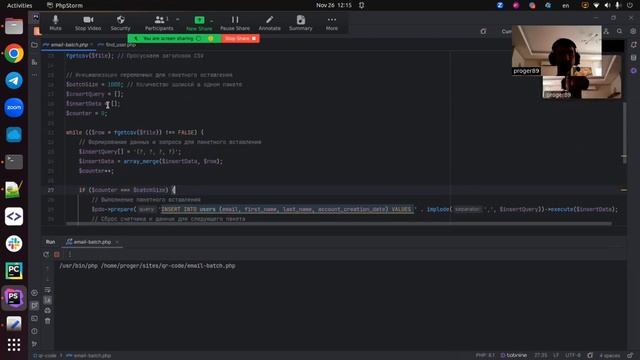This screenshot has width=640, height=360.
Task: Open the More options menu in Zoom
Action: [x=332, y=23]
